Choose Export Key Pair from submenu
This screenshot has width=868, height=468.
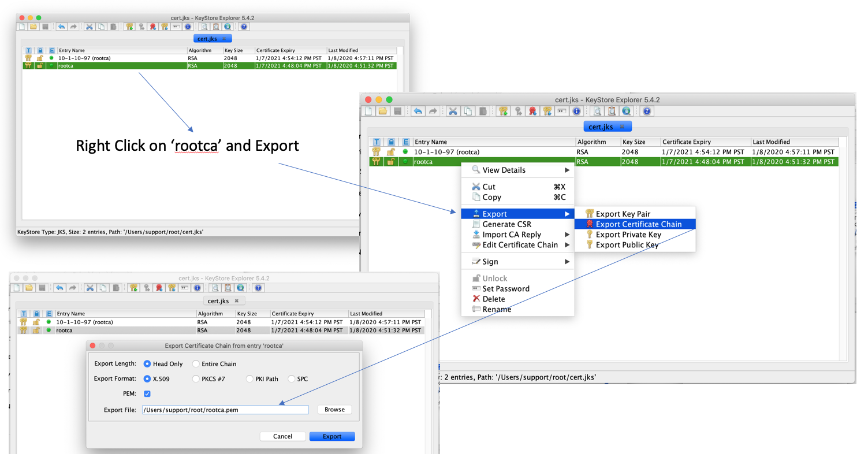635,214
